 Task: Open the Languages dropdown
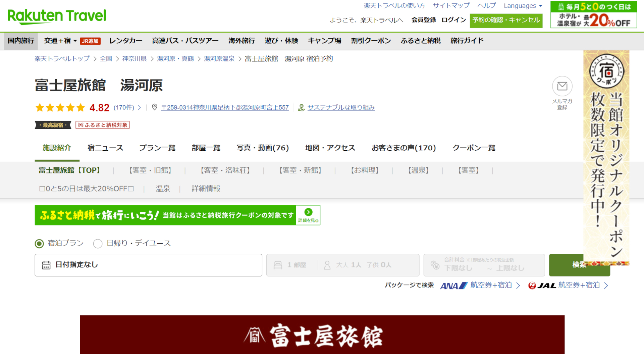pyautogui.click(x=523, y=6)
